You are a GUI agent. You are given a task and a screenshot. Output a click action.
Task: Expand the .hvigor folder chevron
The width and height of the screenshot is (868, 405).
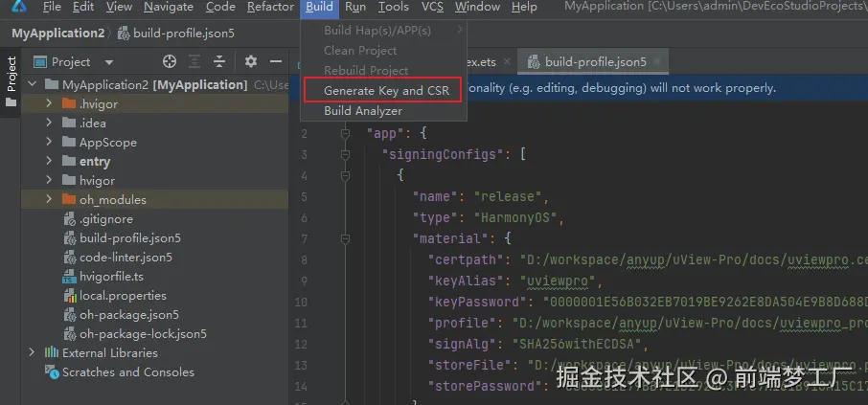click(x=49, y=103)
